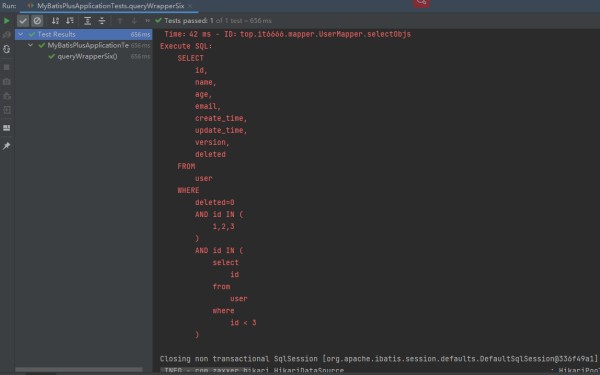Collapse all test nodes icon
The height and width of the screenshot is (375, 600).
[102, 21]
